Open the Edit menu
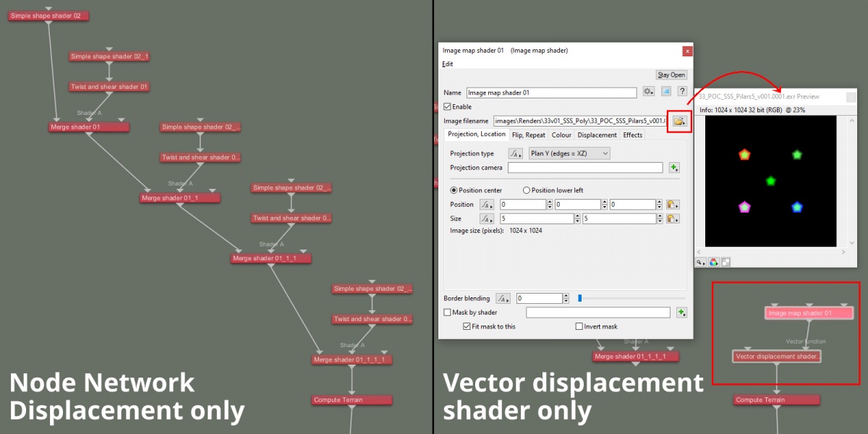This screenshot has height=434, width=868. click(447, 64)
